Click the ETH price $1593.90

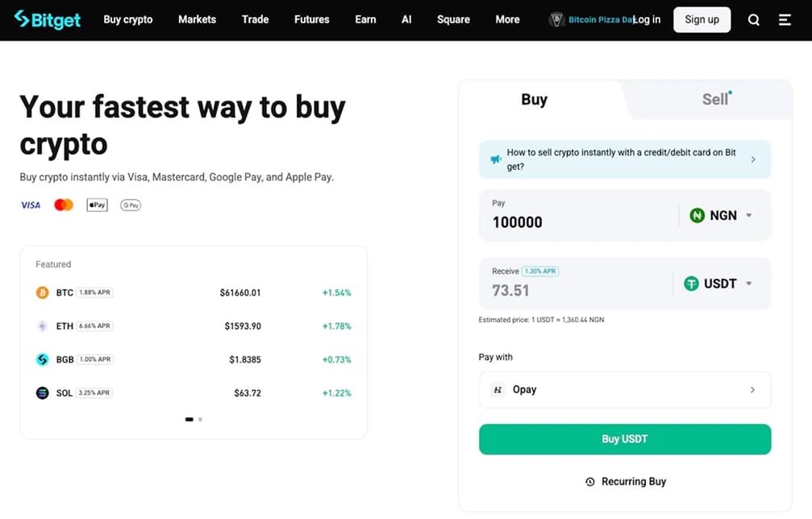[x=243, y=326]
